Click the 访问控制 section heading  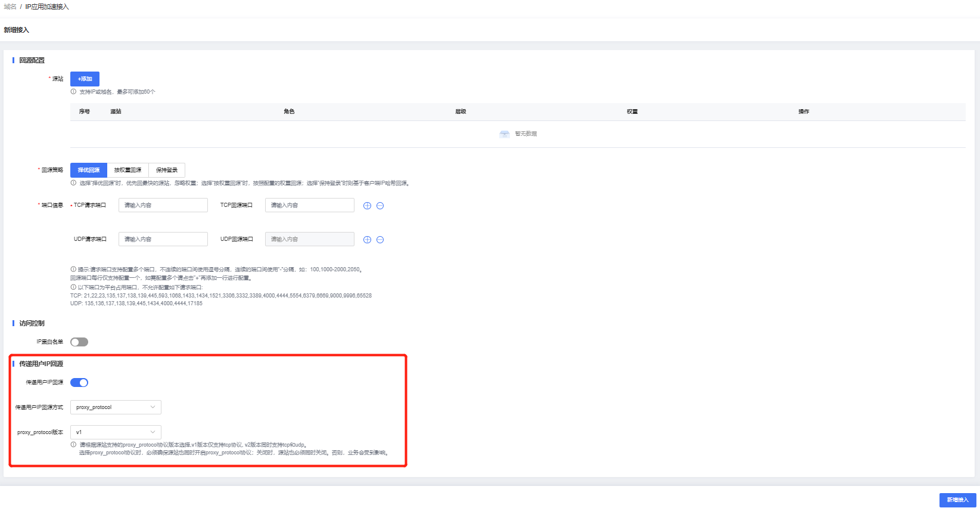(x=32, y=323)
